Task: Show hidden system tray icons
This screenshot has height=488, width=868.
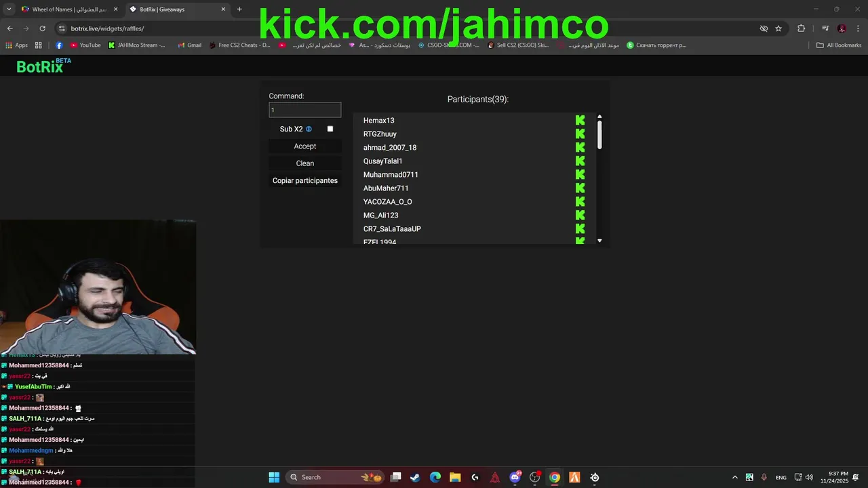Action: point(734,477)
